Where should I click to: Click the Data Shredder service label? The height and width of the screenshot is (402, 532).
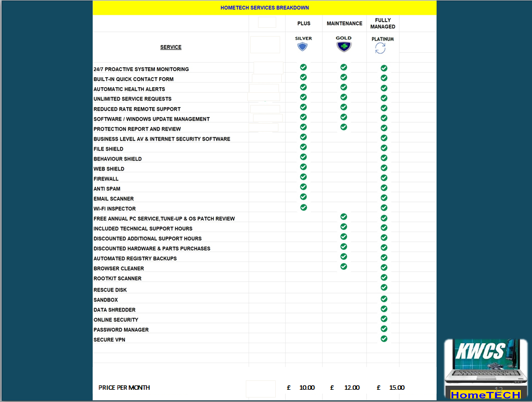pos(114,310)
